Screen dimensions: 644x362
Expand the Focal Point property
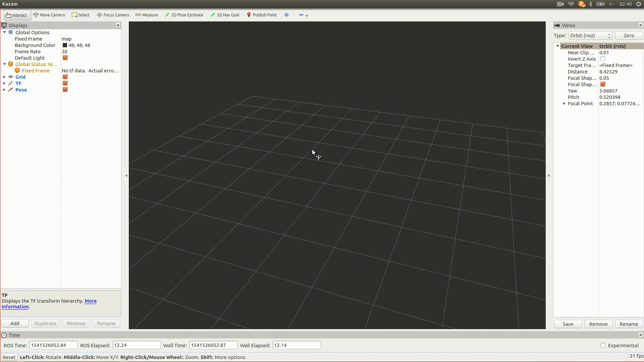click(564, 104)
